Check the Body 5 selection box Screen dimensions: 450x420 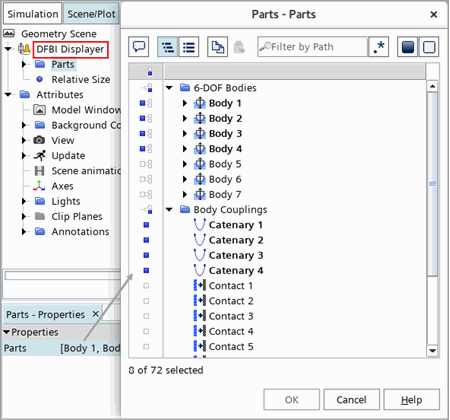(146, 164)
